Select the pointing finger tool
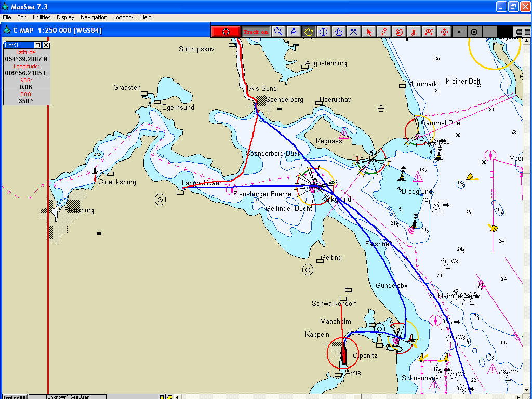The width and height of the screenshot is (532, 399). [339, 32]
